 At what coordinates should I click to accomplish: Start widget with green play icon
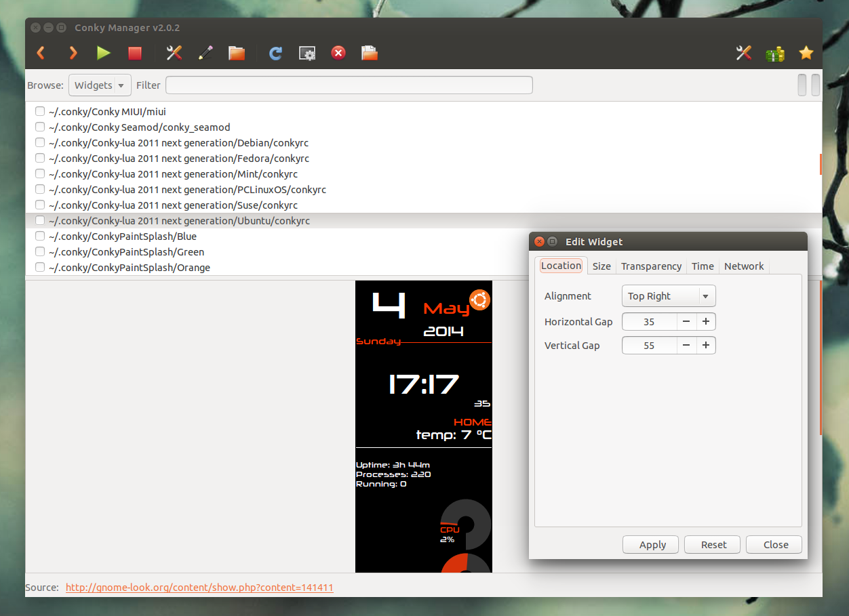(104, 53)
